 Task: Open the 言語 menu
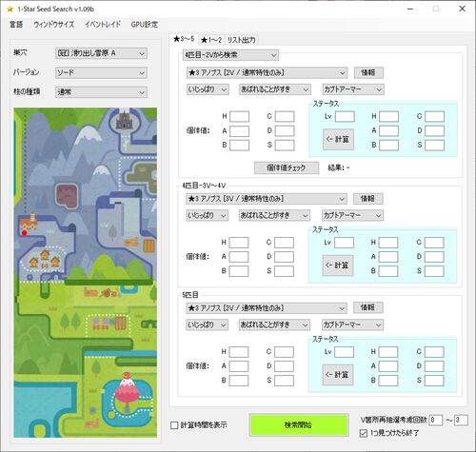click(x=16, y=25)
